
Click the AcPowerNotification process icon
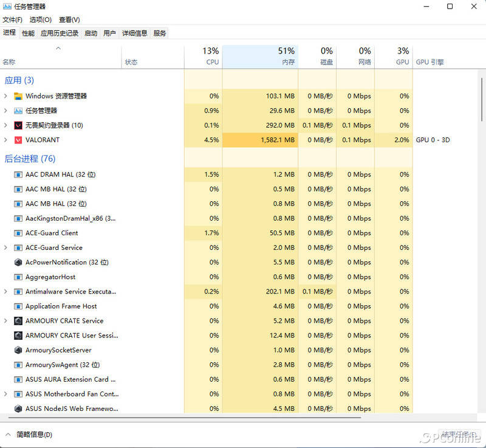(x=18, y=262)
